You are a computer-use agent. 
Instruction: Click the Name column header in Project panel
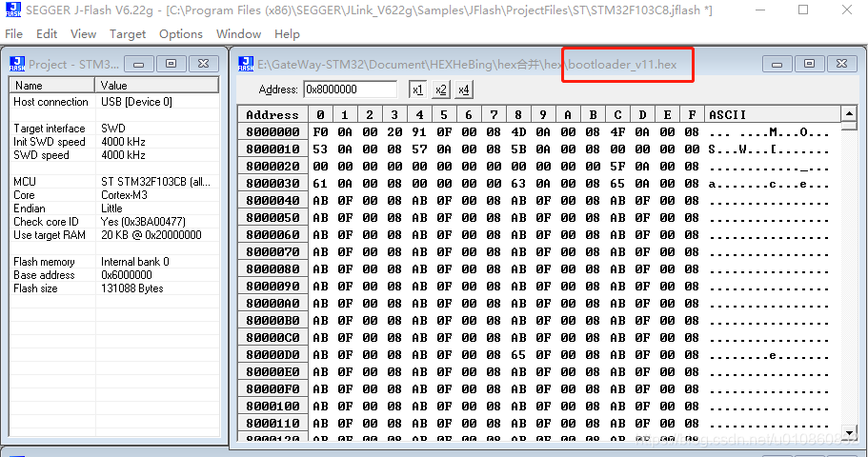51,85
